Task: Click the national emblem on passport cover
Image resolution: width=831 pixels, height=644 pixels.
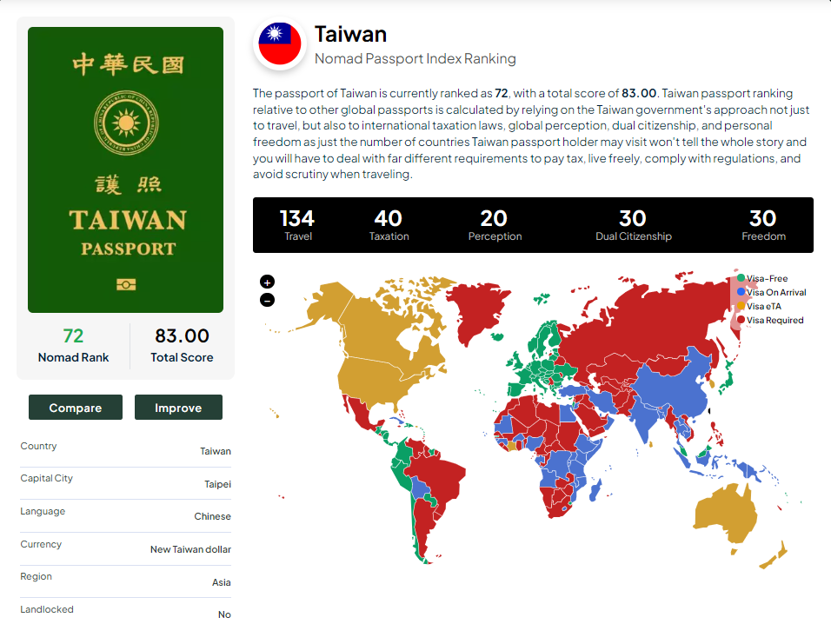Action: (126, 123)
